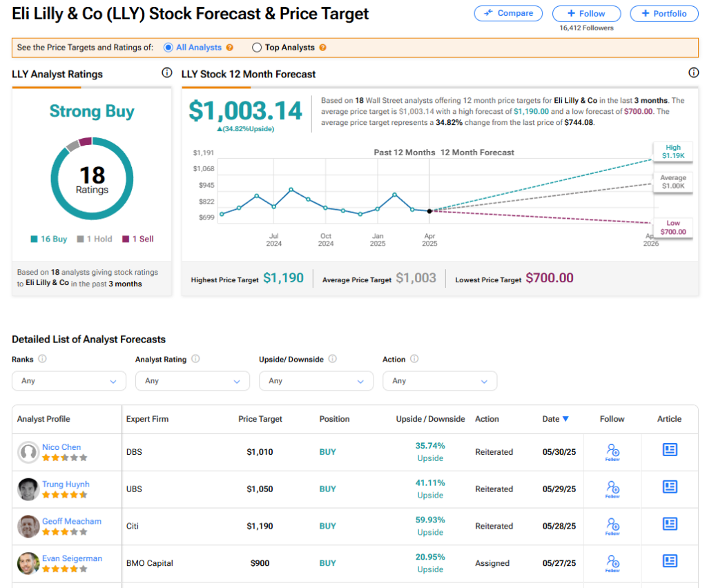
Task: Click the Ranks info icon
Action: tap(42, 359)
